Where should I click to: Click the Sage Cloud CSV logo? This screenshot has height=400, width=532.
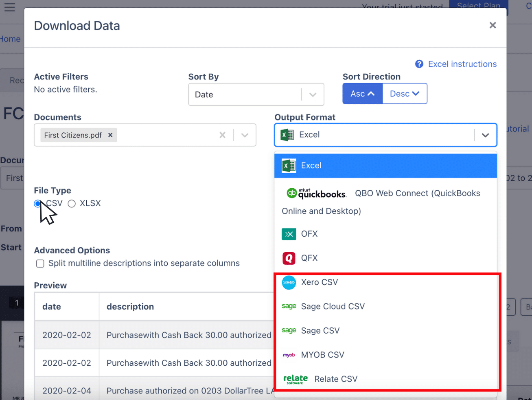(289, 306)
